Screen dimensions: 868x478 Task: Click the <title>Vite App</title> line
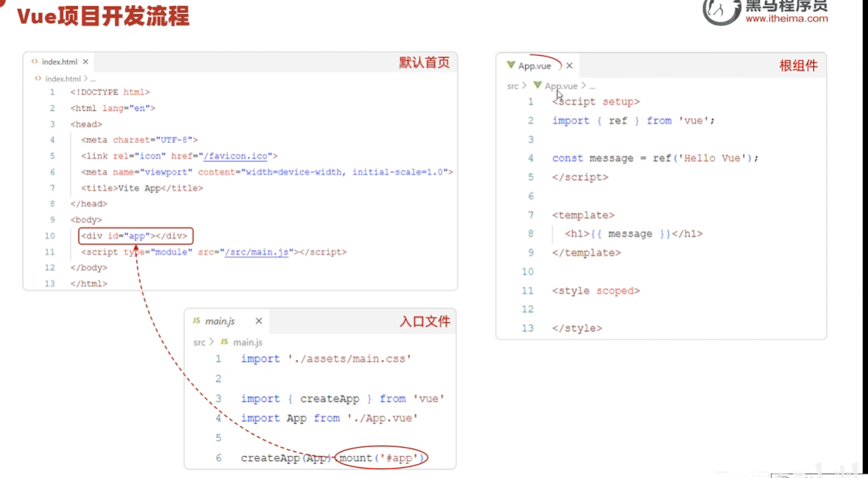(x=141, y=189)
